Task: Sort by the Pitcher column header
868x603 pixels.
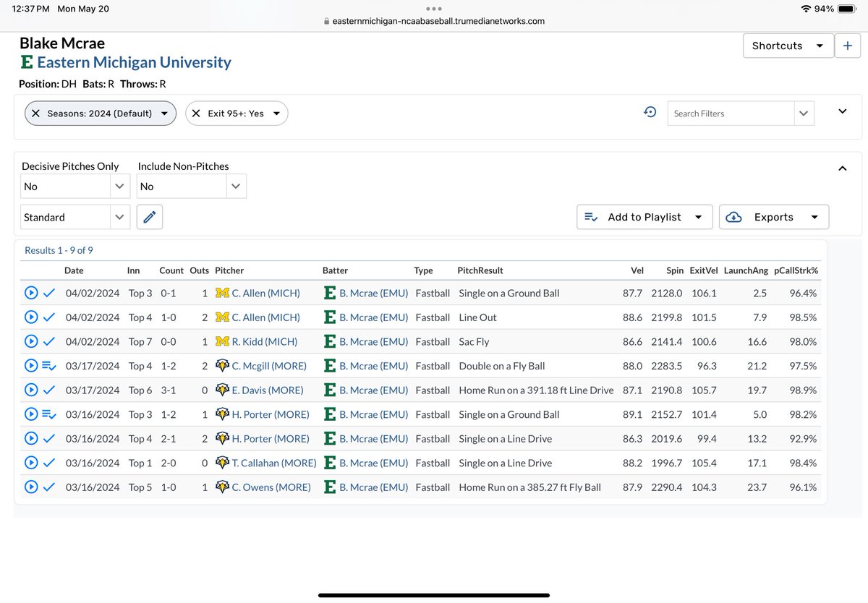Action: 229,270
